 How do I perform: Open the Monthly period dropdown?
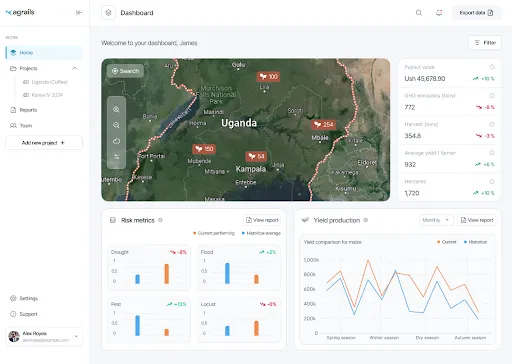pyautogui.click(x=436, y=220)
